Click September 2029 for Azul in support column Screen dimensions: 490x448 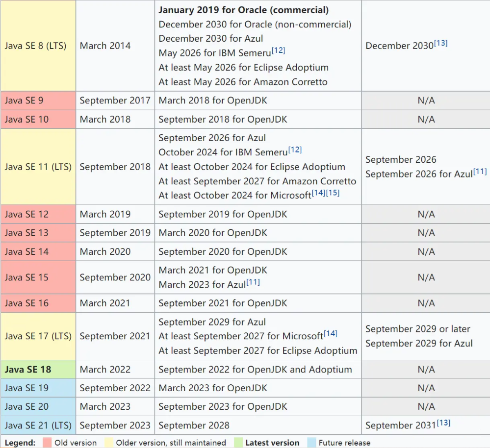coord(212,322)
